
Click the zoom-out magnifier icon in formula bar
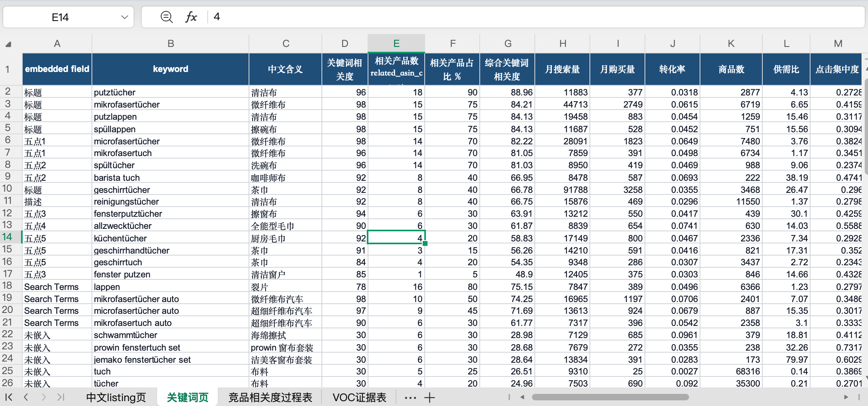click(166, 17)
